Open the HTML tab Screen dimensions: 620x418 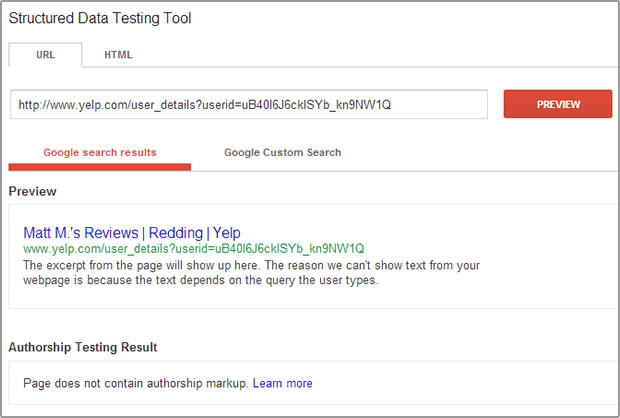click(x=118, y=55)
